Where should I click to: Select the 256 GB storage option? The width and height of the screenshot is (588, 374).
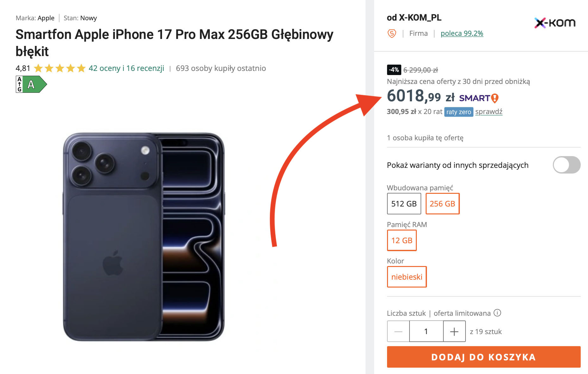pyautogui.click(x=442, y=204)
